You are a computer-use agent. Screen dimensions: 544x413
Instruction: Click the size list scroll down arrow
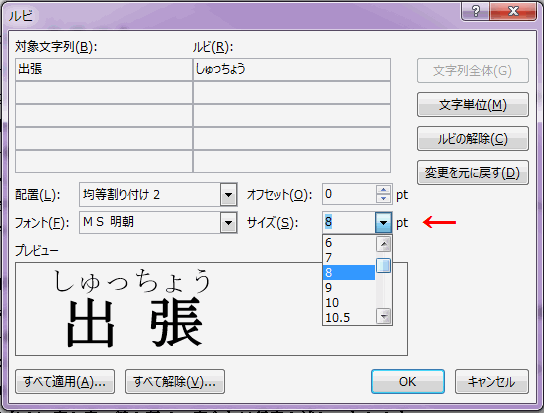[384, 316]
